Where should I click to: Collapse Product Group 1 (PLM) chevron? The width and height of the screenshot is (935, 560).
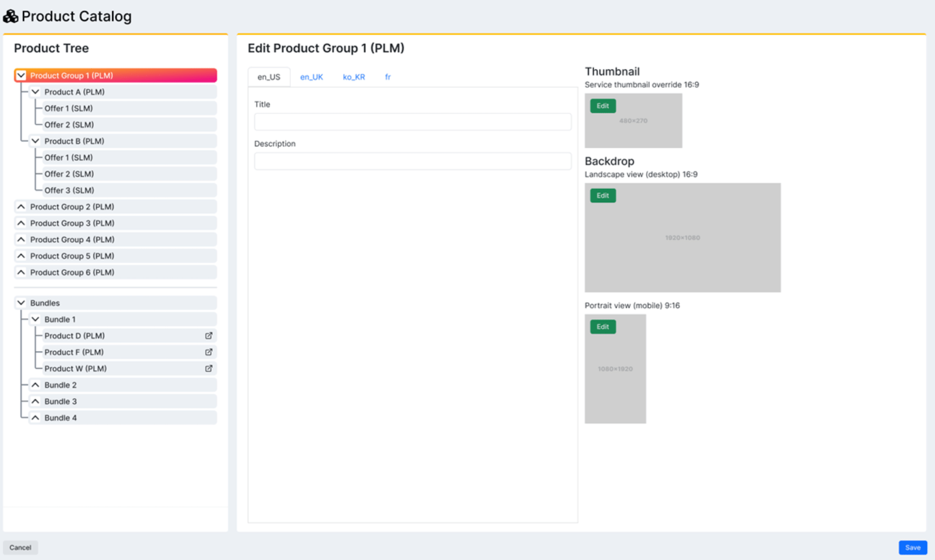(21, 75)
